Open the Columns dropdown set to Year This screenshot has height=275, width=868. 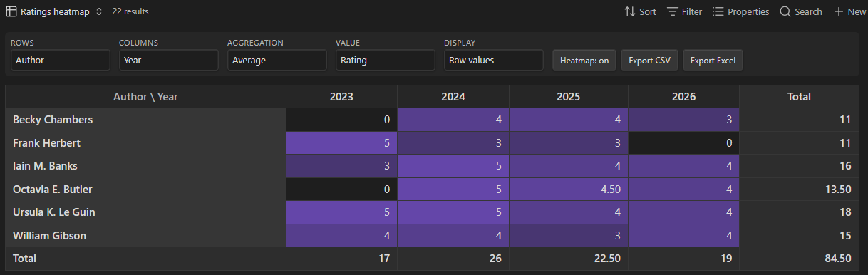(169, 61)
